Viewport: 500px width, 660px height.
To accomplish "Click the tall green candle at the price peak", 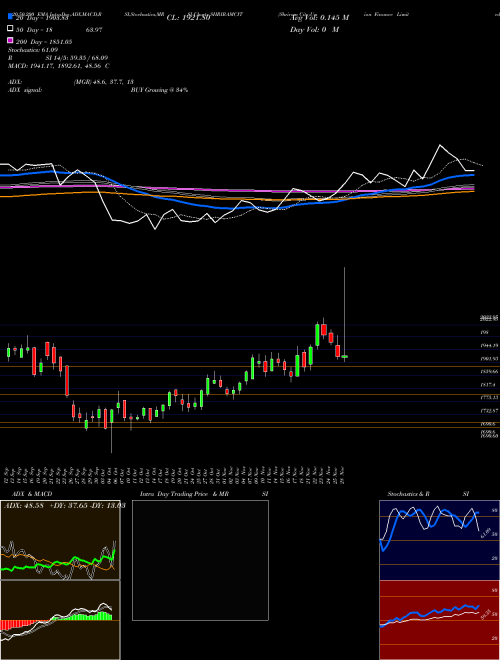I will (x=317, y=335).
